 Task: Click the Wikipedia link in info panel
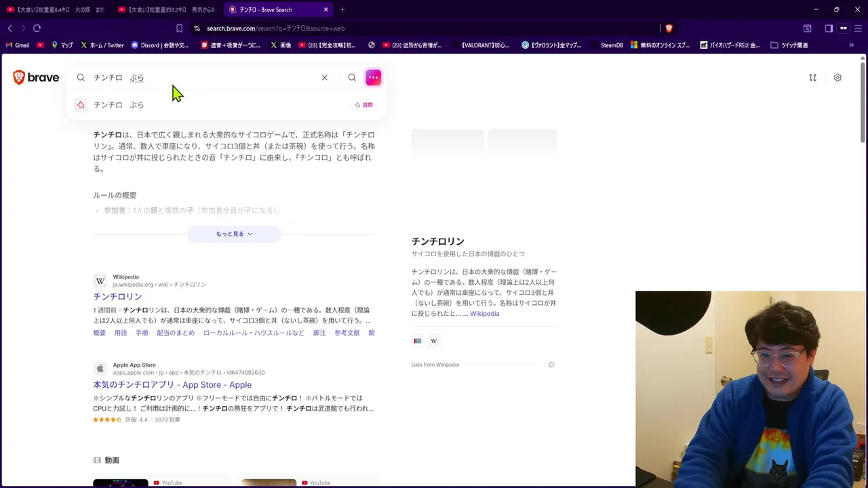pos(485,314)
